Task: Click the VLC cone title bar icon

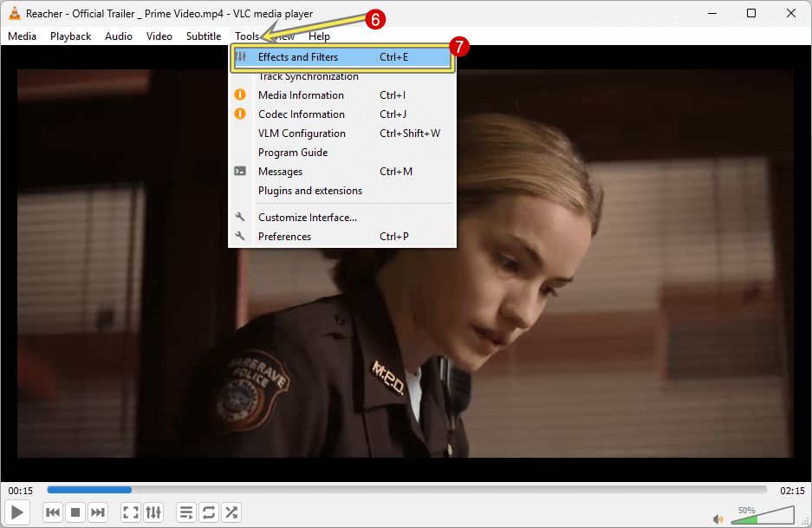Action: tap(15, 13)
